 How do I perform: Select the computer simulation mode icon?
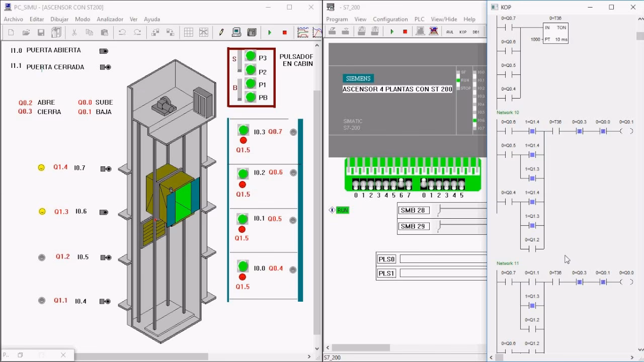pyautogui.click(x=236, y=33)
